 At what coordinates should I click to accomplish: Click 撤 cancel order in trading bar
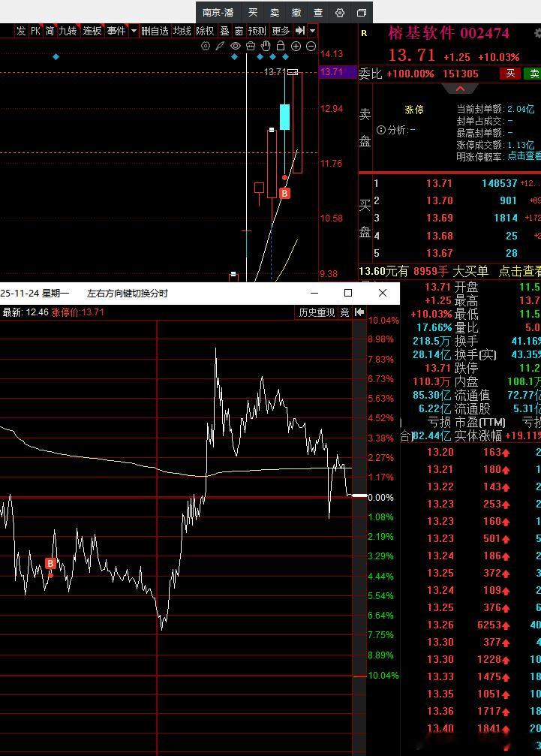(296, 13)
